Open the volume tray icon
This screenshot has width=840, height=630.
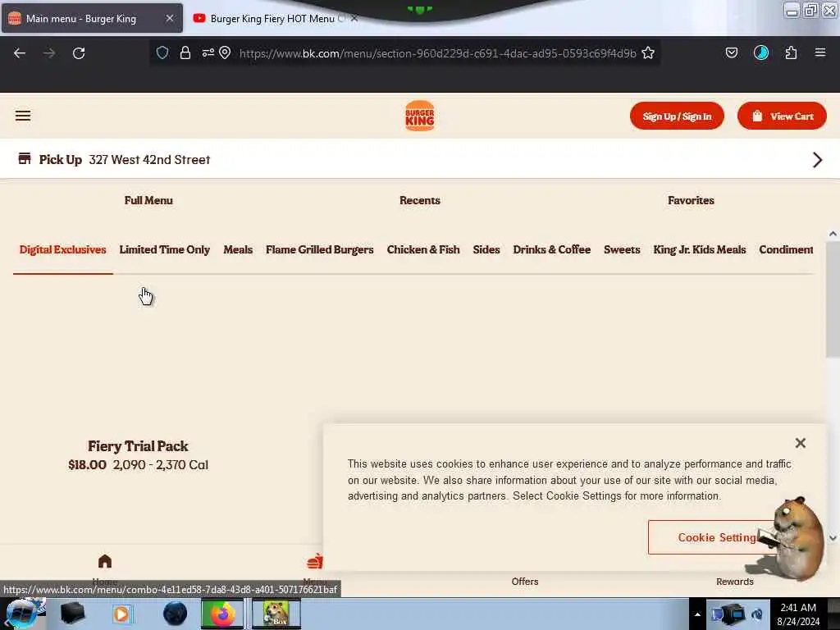coord(757,614)
